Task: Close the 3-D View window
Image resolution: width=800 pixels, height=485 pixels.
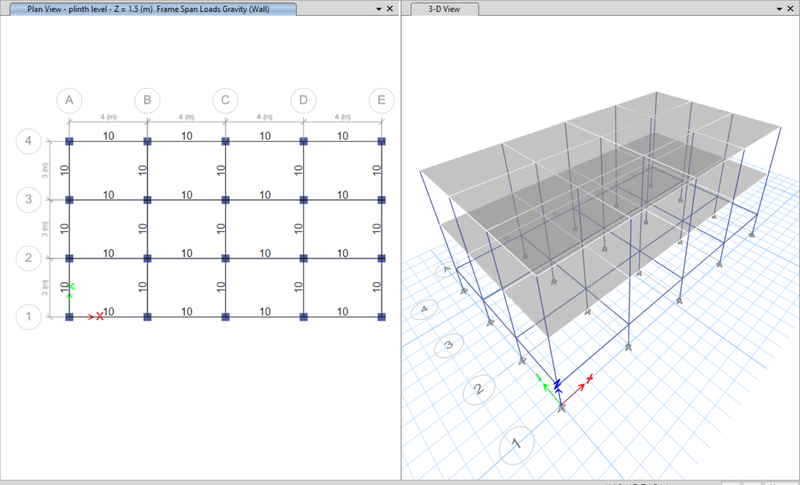Action: [790, 9]
